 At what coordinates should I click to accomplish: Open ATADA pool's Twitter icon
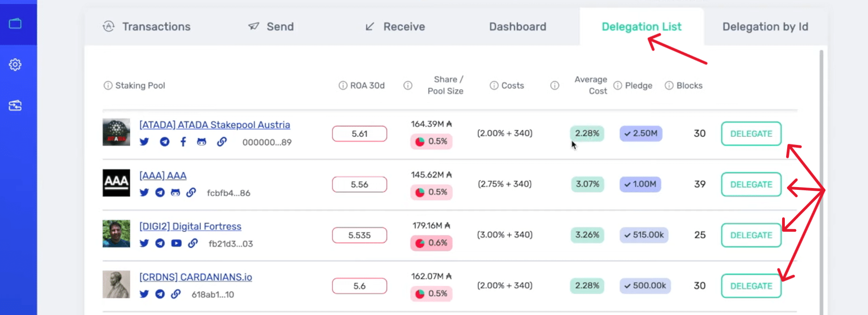[144, 142]
